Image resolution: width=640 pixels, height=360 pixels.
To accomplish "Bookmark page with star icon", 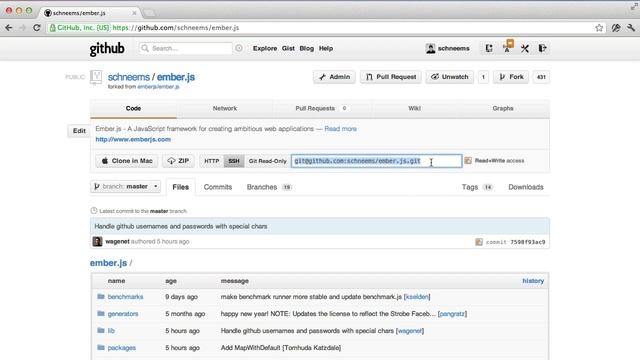I will point(599,28).
